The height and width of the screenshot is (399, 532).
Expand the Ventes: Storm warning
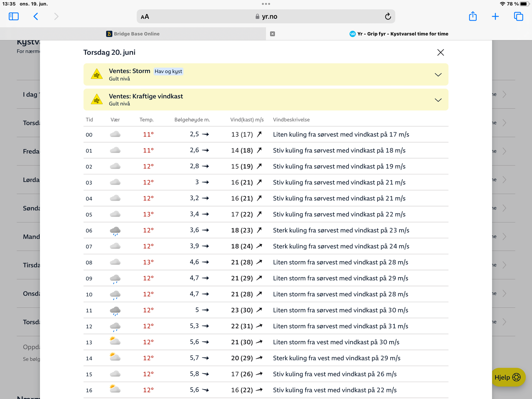tap(438, 75)
